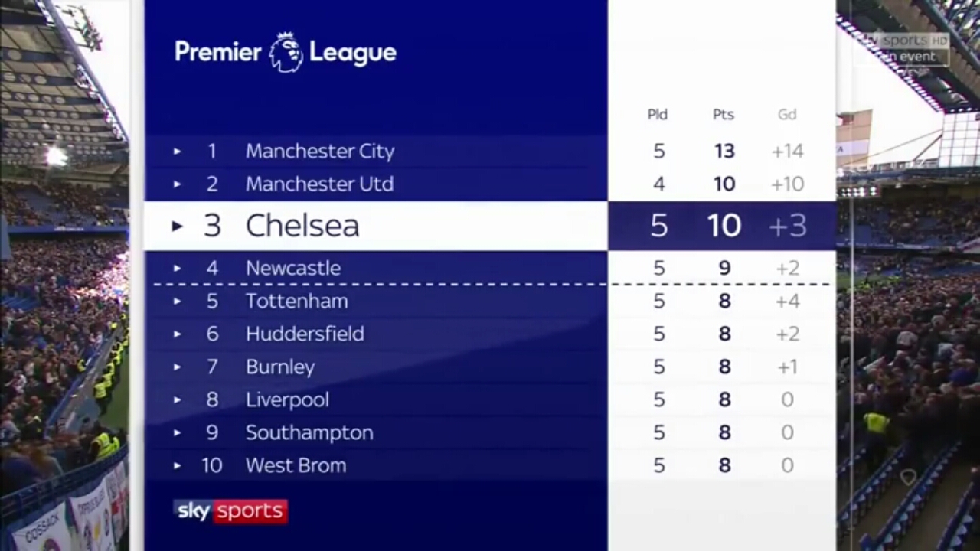980x551 pixels.
Task: Open the Southampton team name
Action: click(309, 432)
